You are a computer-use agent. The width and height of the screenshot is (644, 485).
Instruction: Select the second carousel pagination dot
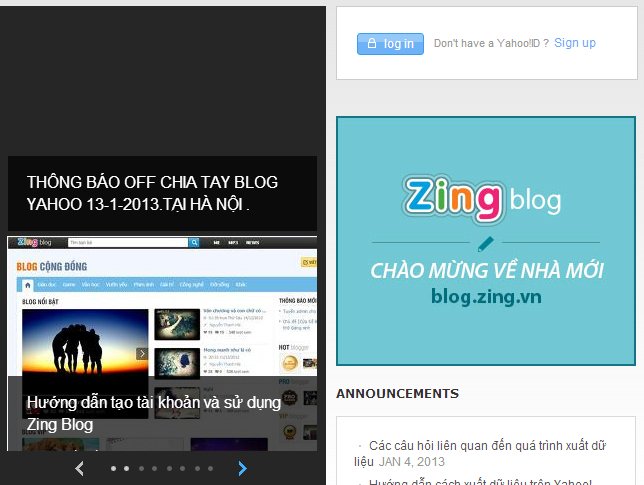click(126, 468)
